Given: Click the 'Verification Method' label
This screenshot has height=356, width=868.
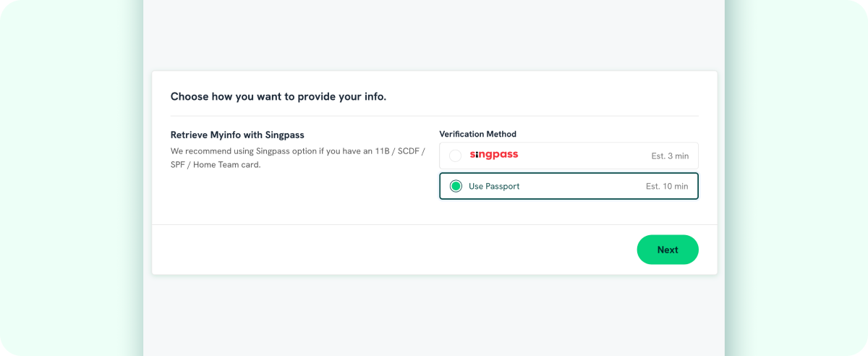Looking at the screenshot, I should [x=477, y=134].
